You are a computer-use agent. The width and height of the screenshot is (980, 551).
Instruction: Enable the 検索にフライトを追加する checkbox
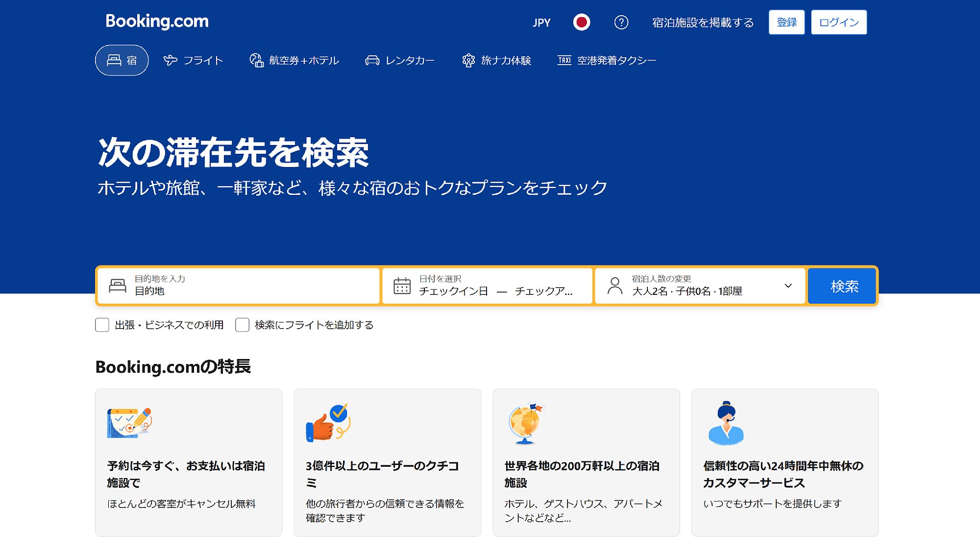pos(242,325)
